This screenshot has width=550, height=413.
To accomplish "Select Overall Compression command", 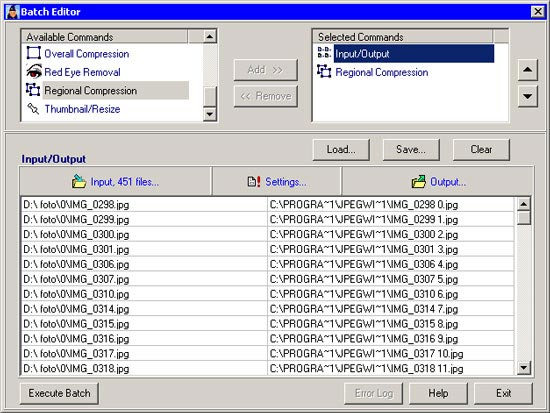I will [x=87, y=54].
